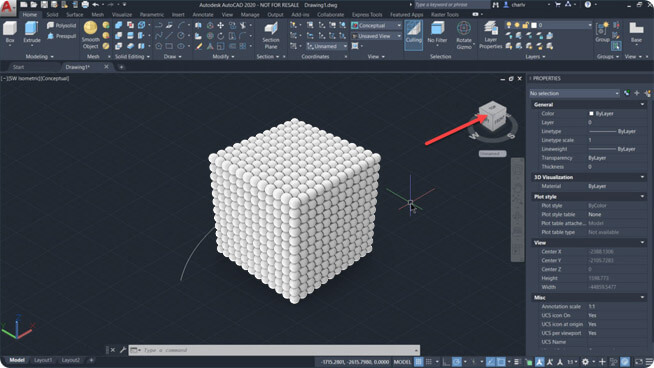The height and width of the screenshot is (368, 654).
Task: Open the Conceptual visual style dropdown
Action: coord(377,25)
